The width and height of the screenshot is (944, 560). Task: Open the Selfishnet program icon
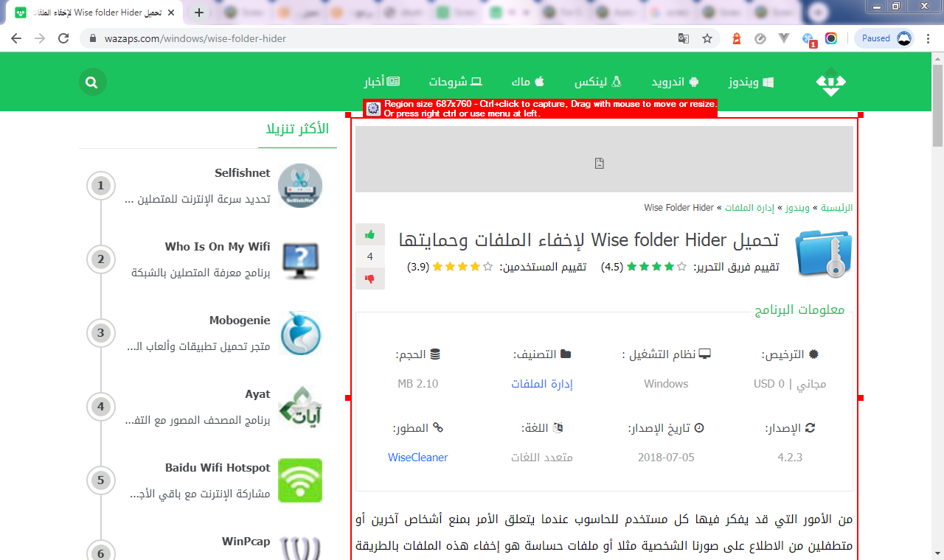300,186
